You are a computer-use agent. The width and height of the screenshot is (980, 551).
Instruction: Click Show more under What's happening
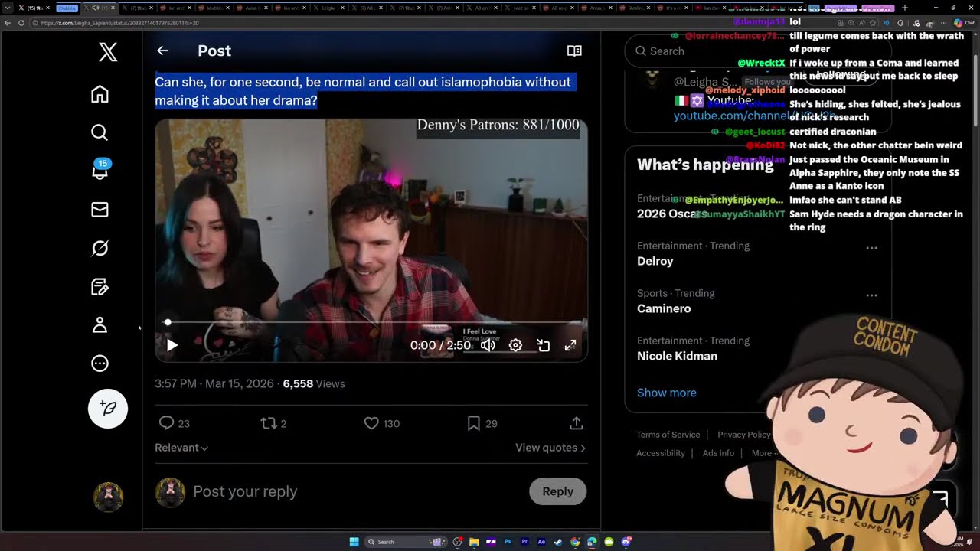667,393
